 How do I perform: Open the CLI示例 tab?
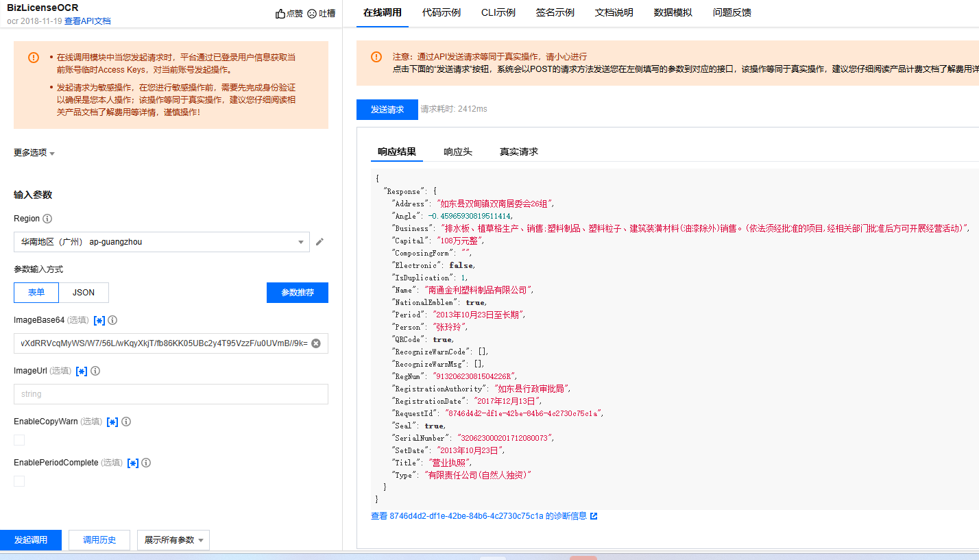point(498,13)
